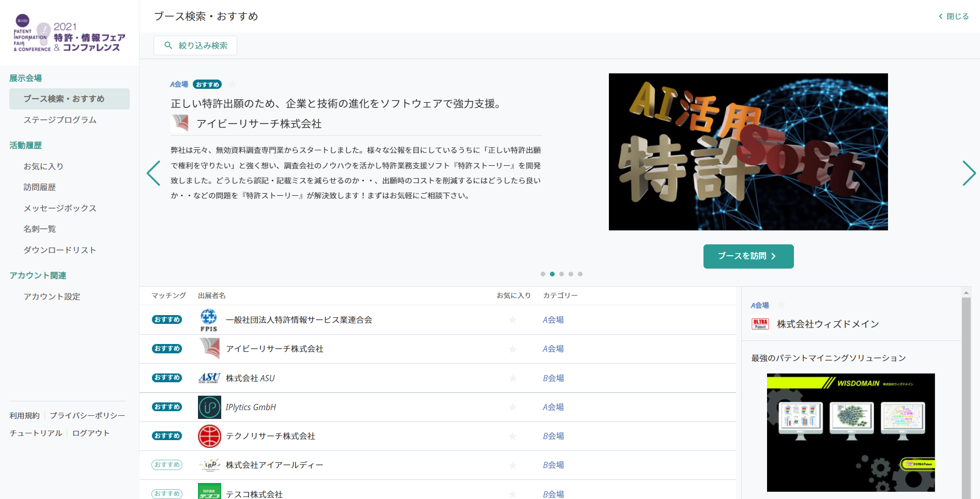Open メッセージボックス in the sidebar
980x499 pixels.
tap(60, 208)
